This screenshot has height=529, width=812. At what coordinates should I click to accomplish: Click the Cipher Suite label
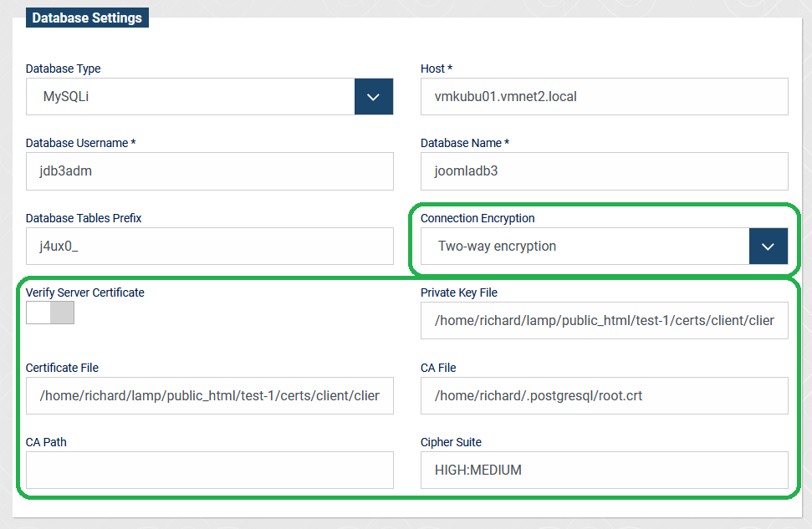tap(451, 443)
